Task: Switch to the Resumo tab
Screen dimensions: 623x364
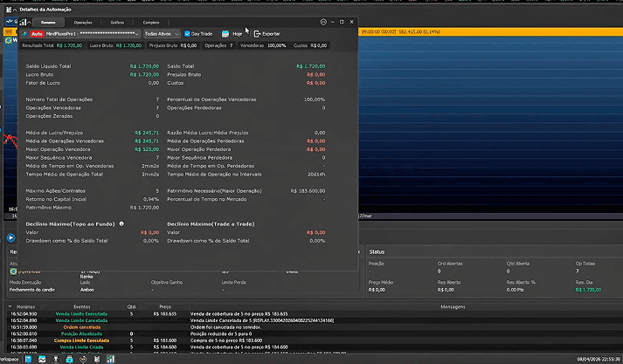Action: [48, 23]
